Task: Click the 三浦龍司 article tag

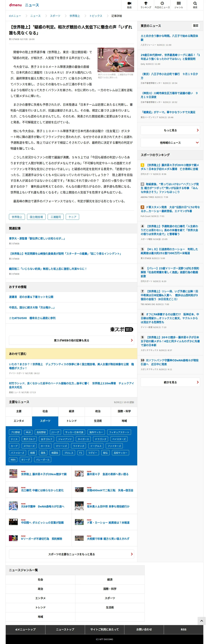Action: tap(56, 217)
